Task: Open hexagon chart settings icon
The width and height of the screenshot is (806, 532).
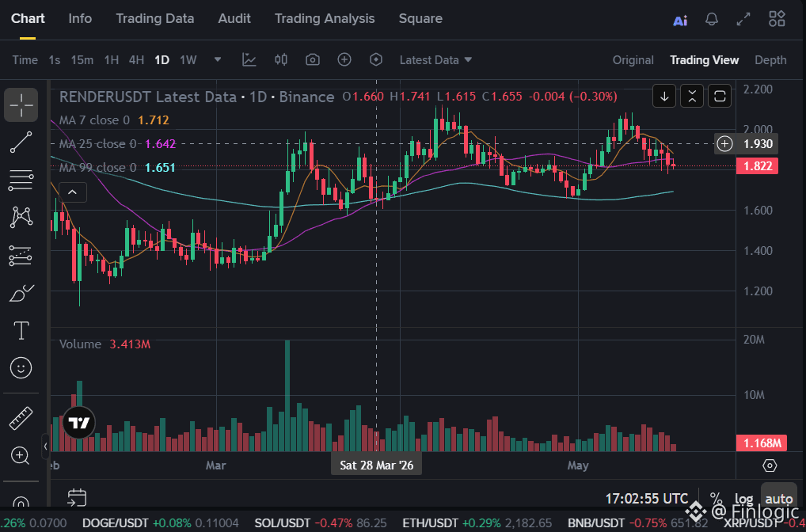Action: click(376, 59)
